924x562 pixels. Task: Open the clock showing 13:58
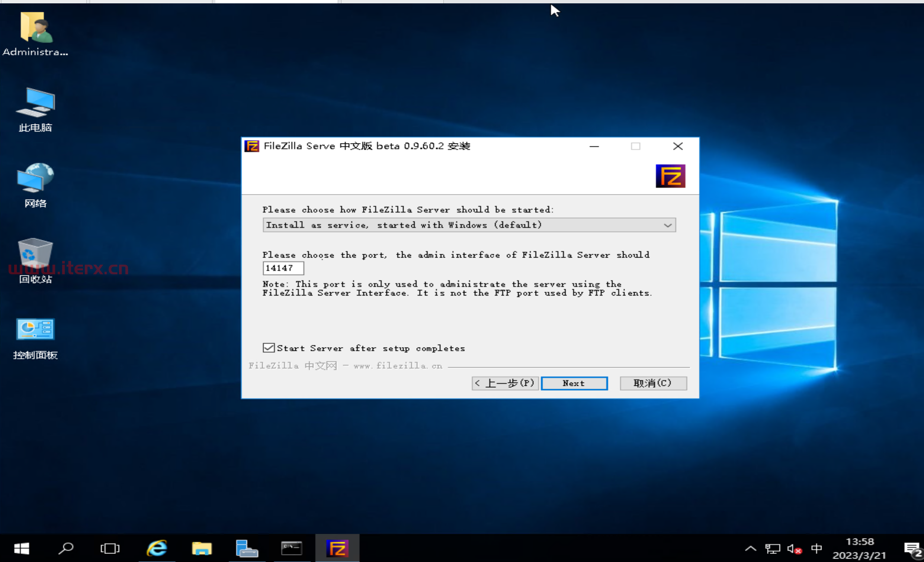click(x=859, y=548)
